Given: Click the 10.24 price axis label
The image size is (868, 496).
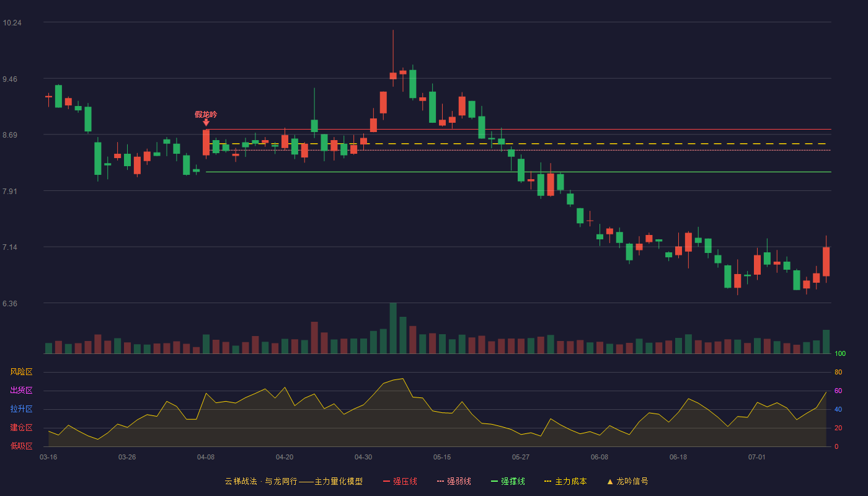Looking at the screenshot, I should 12,23.
